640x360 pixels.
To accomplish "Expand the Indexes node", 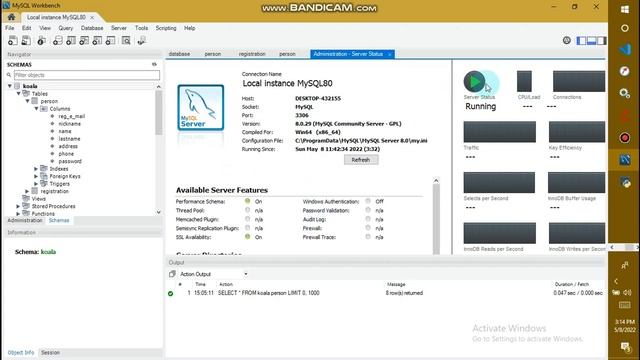I will click(x=36, y=169).
